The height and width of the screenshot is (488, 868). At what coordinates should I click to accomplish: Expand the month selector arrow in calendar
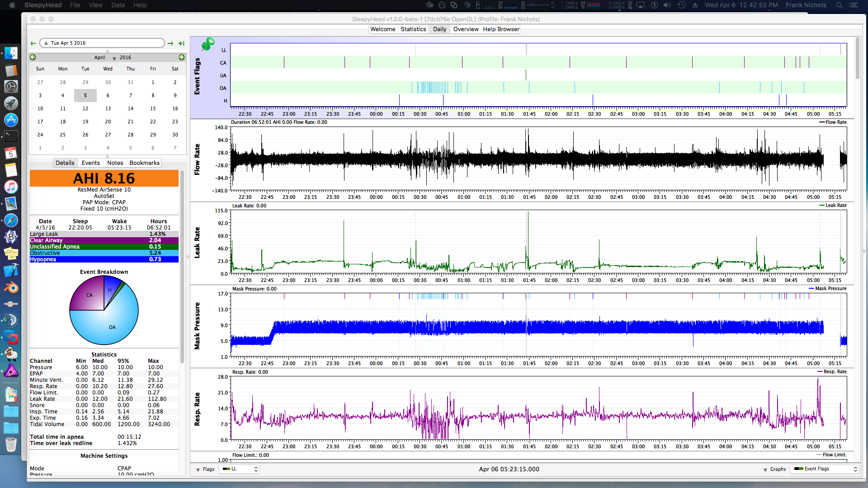[x=114, y=58]
